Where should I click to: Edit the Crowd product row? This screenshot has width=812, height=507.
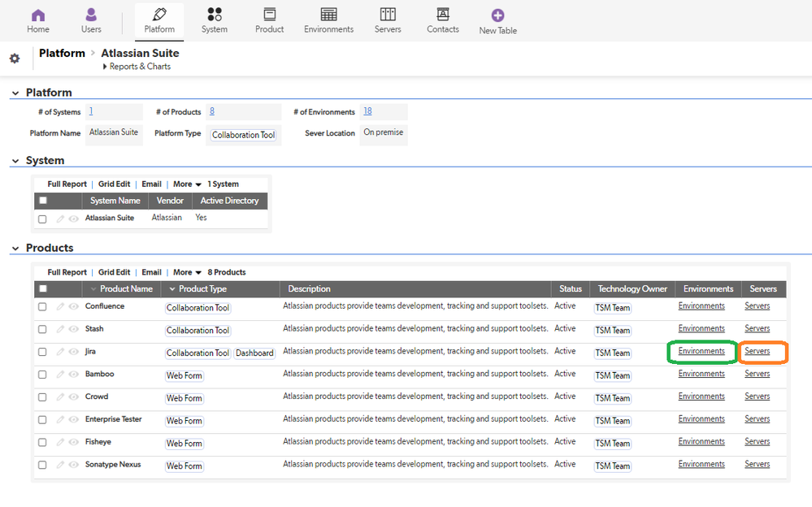(x=61, y=397)
